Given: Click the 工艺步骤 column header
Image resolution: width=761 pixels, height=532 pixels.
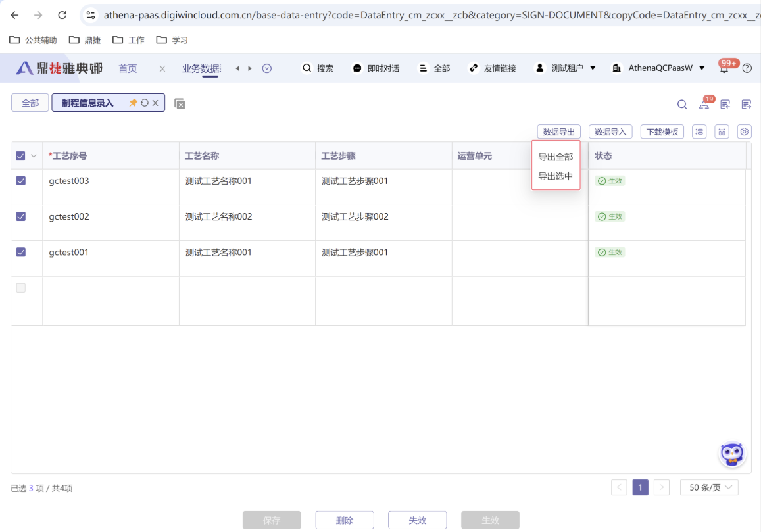Looking at the screenshot, I should (x=383, y=156).
